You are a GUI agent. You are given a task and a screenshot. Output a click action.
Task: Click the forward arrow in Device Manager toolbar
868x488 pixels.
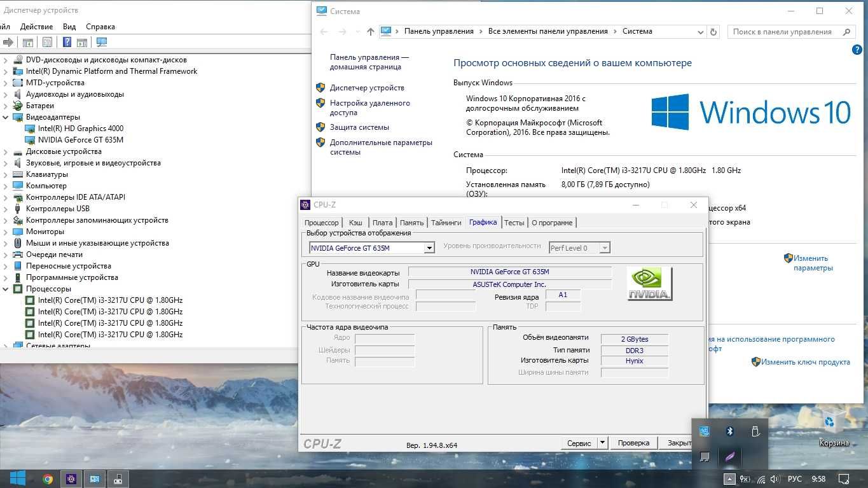8,42
